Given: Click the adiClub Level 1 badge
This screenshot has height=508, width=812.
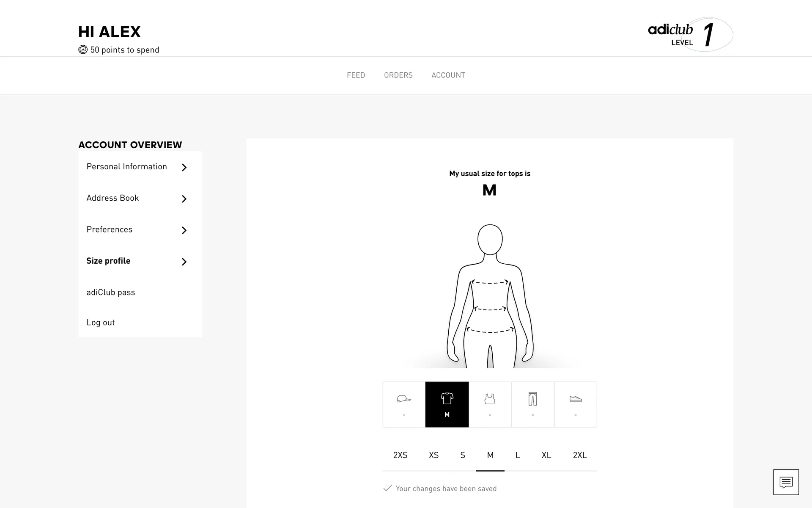Looking at the screenshot, I should 690,34.
